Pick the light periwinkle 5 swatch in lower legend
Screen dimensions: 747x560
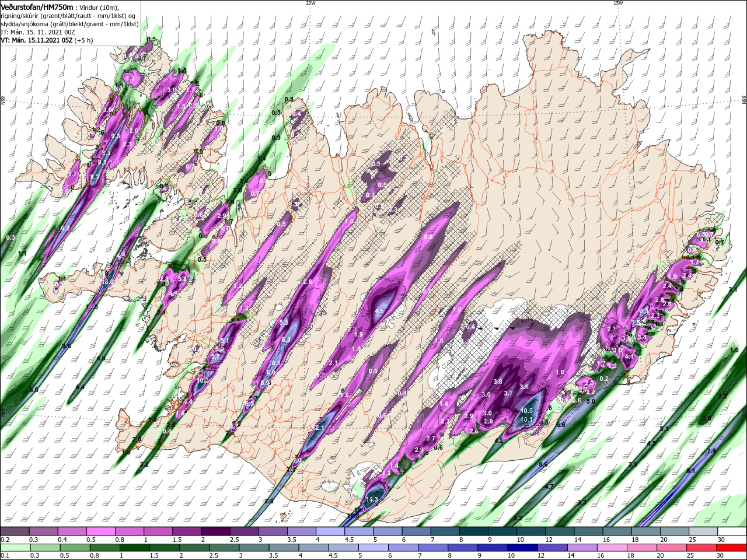(373, 548)
